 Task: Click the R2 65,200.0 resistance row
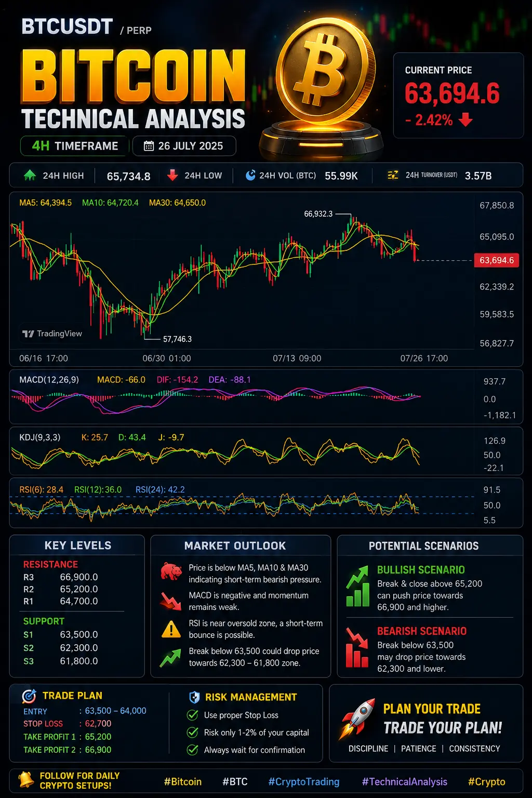coord(61,589)
